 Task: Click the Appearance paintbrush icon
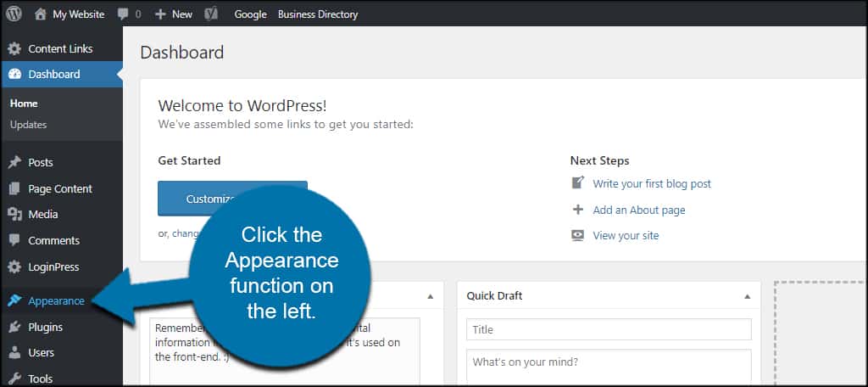(14, 301)
